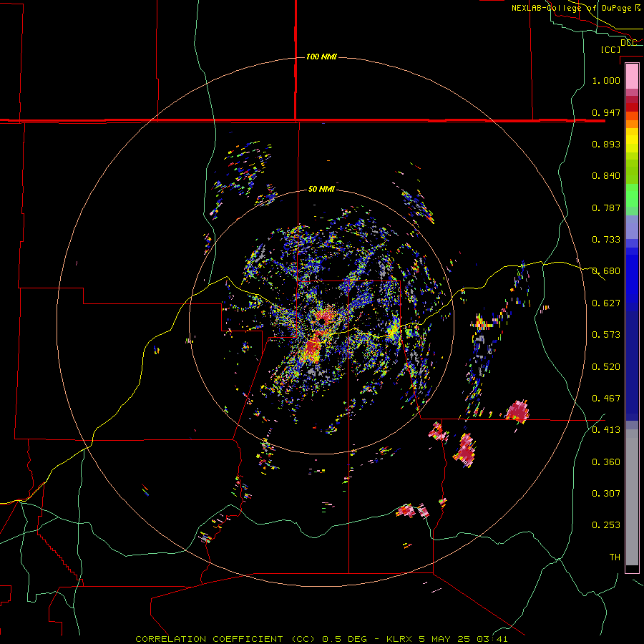
Task: Pick the gray bottom color bar segment
Action: (632, 497)
